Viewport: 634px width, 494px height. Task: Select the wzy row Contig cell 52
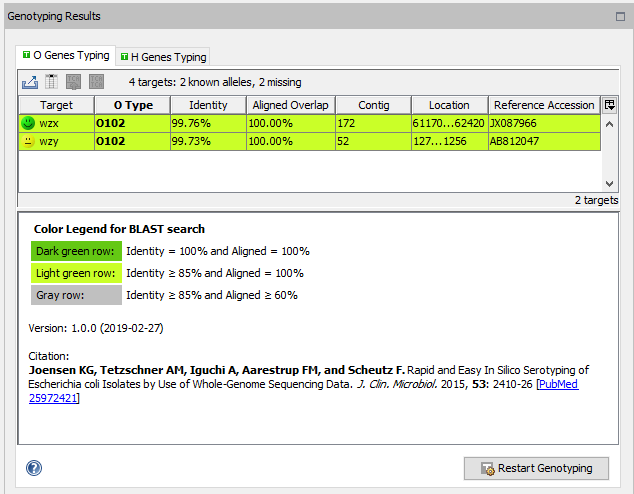(x=371, y=142)
